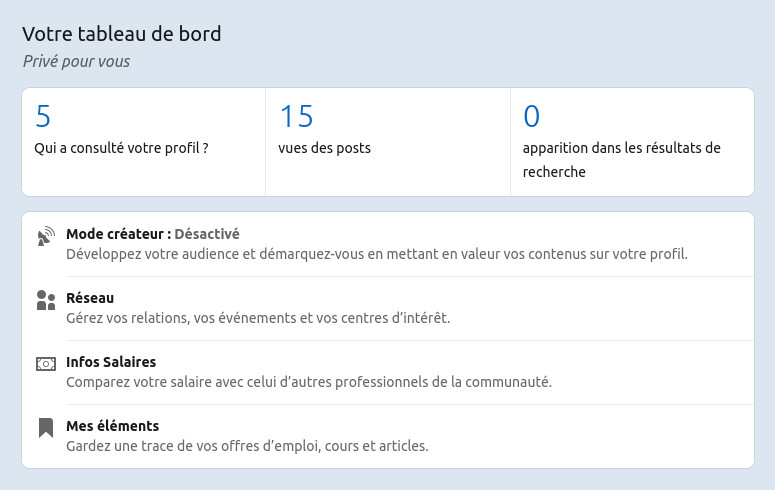The height and width of the screenshot is (490, 775).
Task: Toggle the Désactivé creator mode status
Action: coord(207,234)
